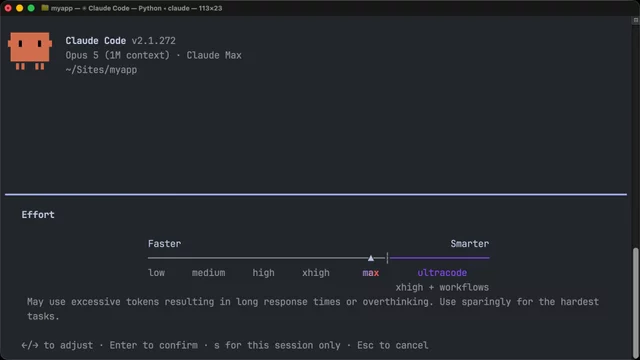Click the 'Opus 5 (1M context) · Claude Max' line
The width and height of the screenshot is (640, 360).
(x=153, y=55)
